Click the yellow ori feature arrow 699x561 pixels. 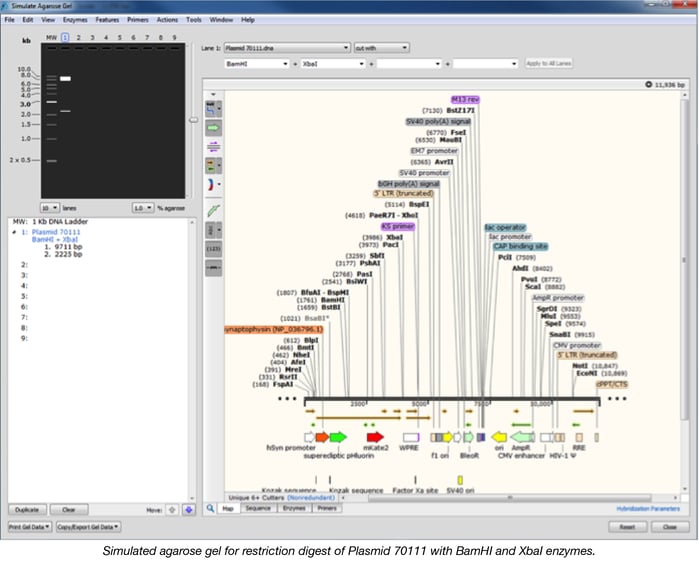pos(499,437)
